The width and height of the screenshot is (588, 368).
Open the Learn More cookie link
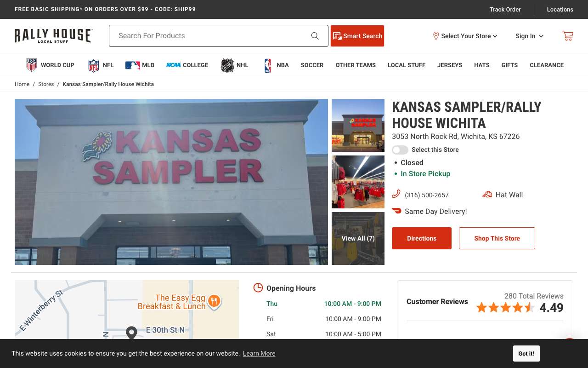[x=259, y=353]
